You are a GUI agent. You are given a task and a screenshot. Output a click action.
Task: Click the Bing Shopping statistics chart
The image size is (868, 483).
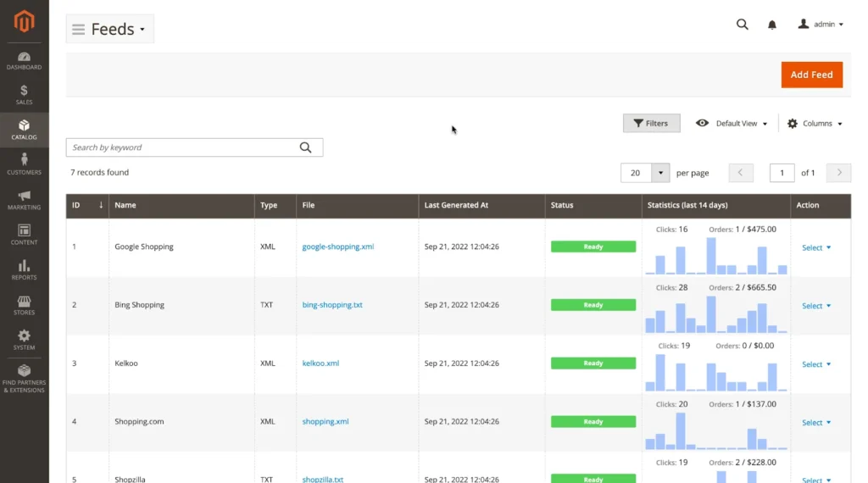715,314
